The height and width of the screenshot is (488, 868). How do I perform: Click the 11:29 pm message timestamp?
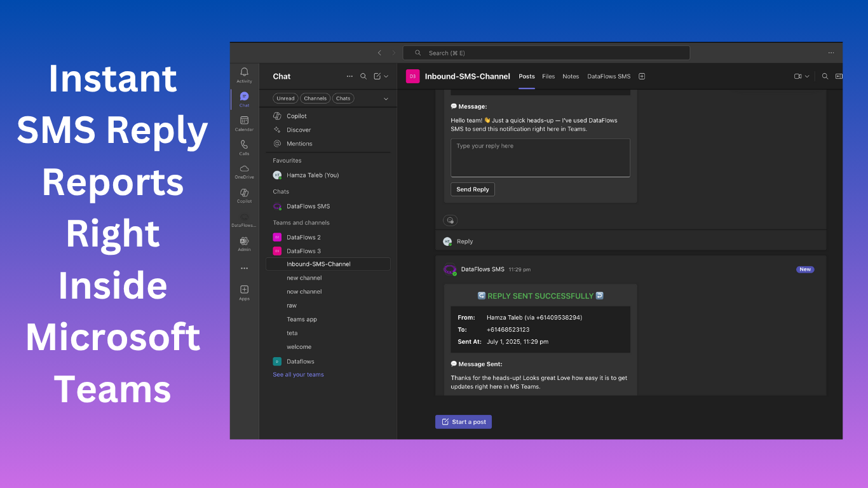519,269
